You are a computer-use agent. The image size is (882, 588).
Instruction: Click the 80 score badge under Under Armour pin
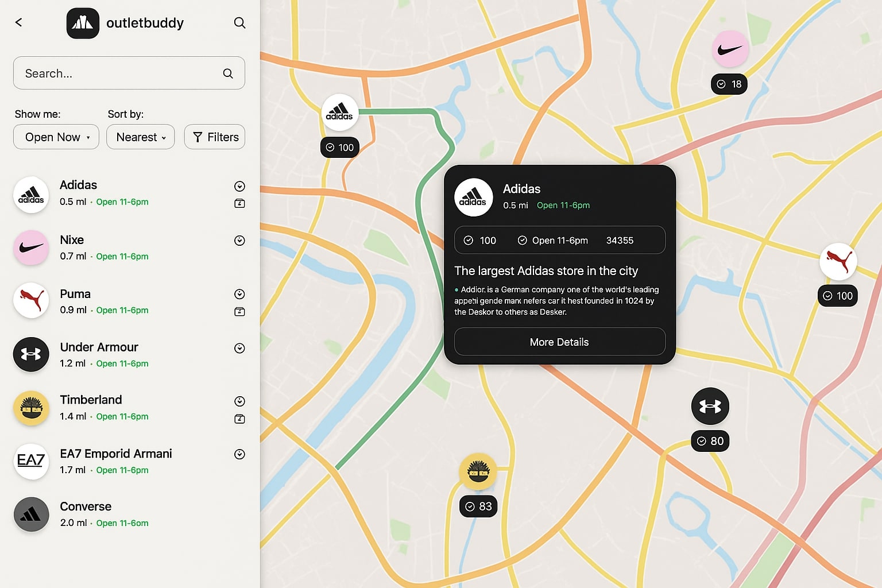[710, 441]
